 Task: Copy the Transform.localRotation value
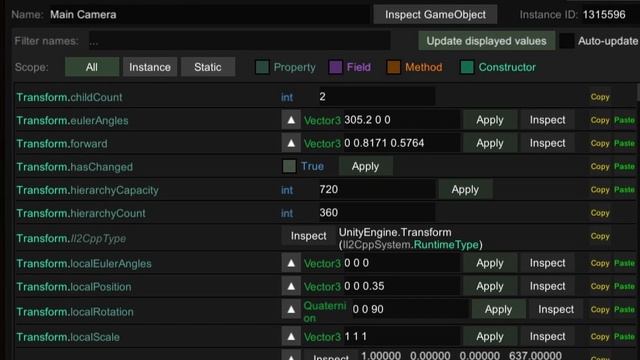coord(600,309)
